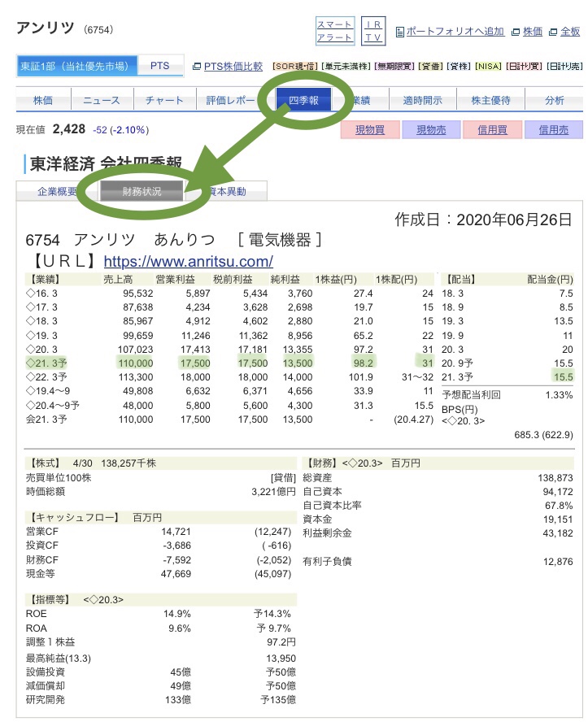Click the 信用売 button
Screen dimensions: 588x726
pyautogui.click(x=553, y=130)
